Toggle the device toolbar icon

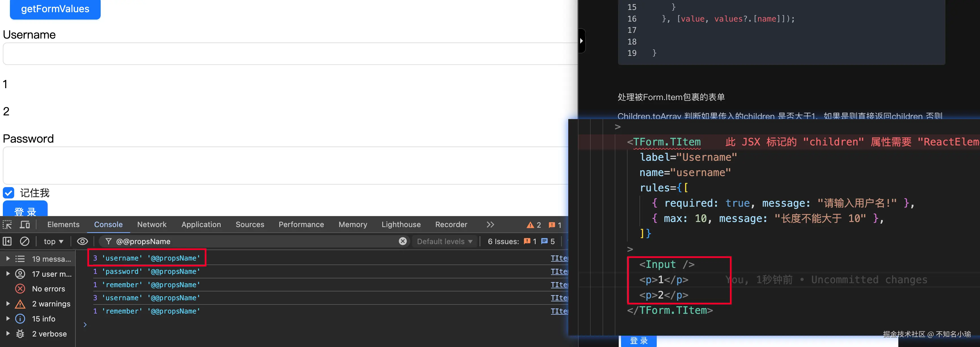(25, 225)
